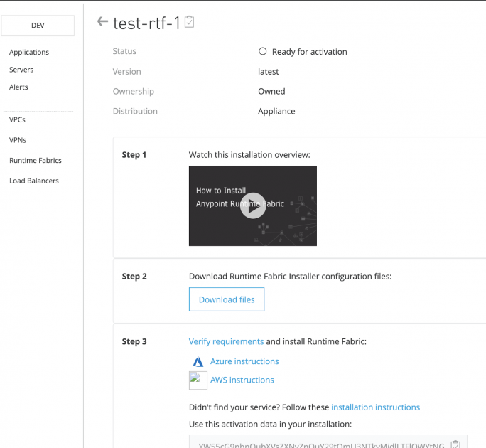Open Applications in the sidebar
This screenshot has height=448, width=486.
coord(29,52)
